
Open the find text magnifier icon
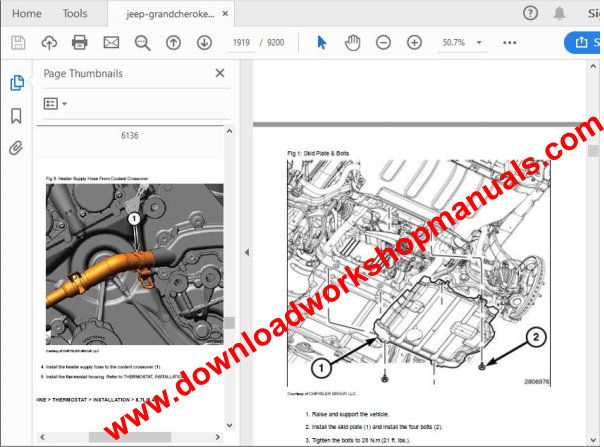(142, 42)
